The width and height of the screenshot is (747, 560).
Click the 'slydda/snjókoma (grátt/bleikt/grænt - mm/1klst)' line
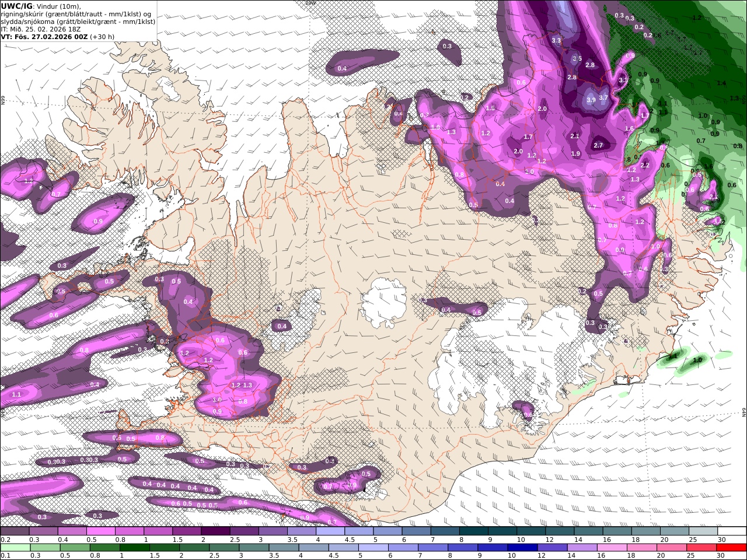78,21
